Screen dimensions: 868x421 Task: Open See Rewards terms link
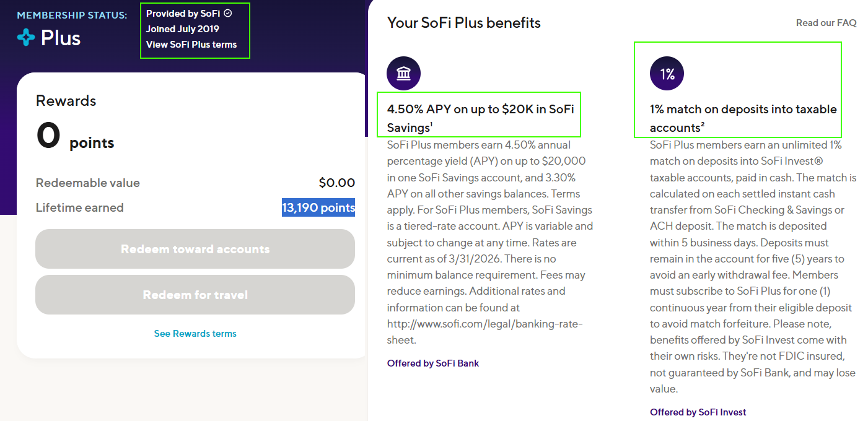click(195, 334)
